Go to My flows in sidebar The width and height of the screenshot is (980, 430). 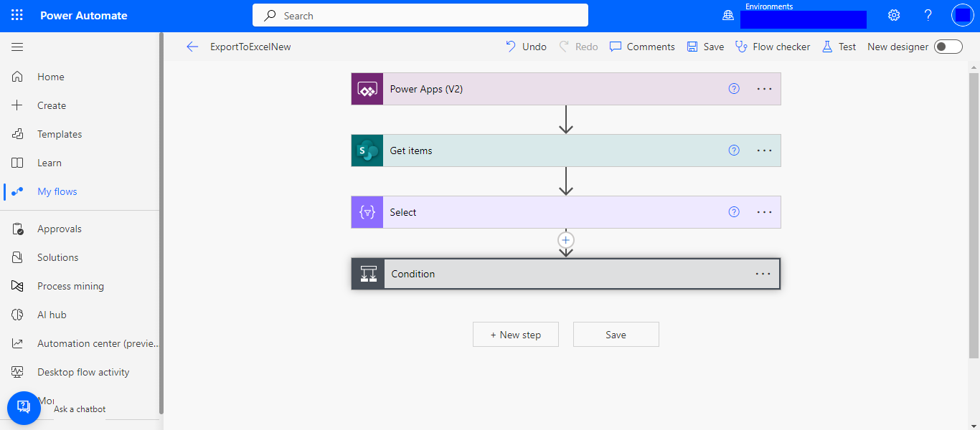point(57,191)
